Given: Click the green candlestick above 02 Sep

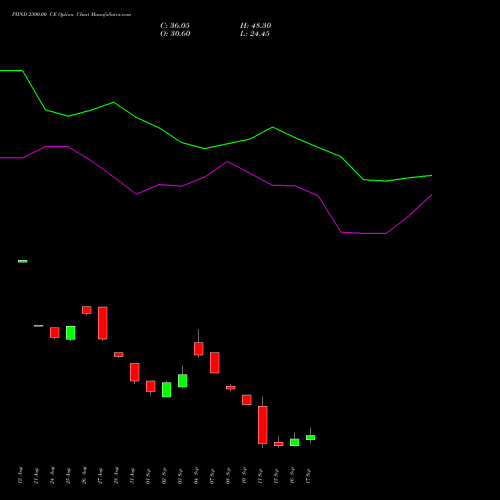Looking at the screenshot, I should pyautogui.click(x=167, y=390).
